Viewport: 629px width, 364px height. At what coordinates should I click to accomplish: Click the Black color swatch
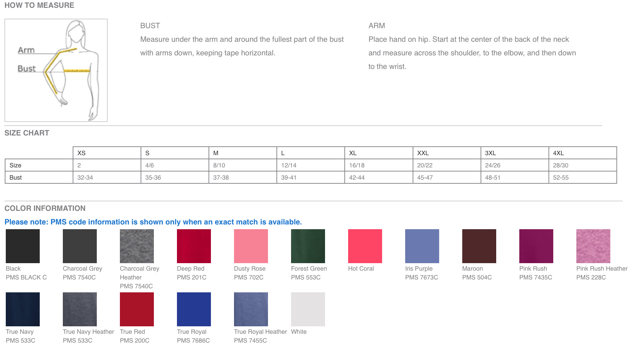23,246
